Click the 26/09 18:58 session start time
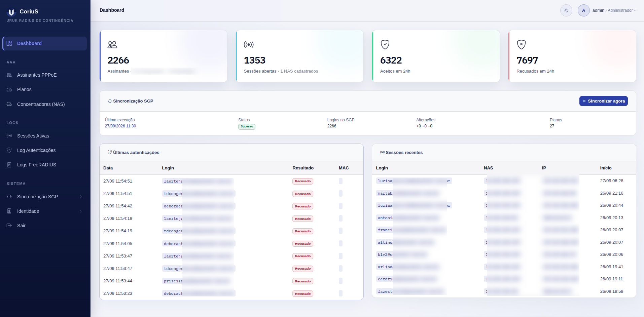Viewport: 644px width, 317px height. [x=612, y=291]
